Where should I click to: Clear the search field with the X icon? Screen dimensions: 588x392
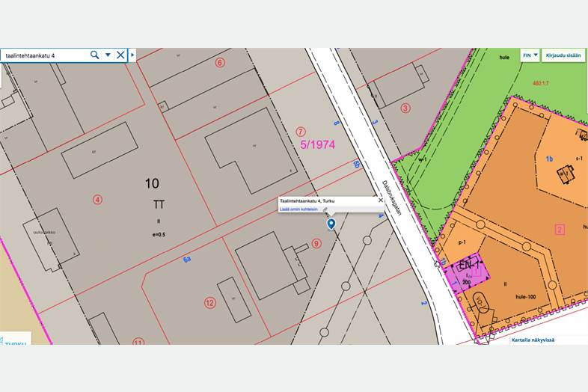(x=120, y=55)
